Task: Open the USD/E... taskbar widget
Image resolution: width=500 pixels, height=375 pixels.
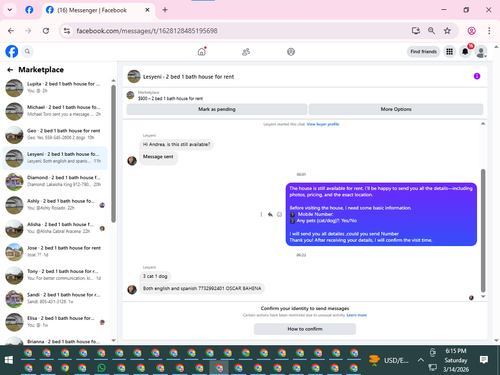Action: 389,360
